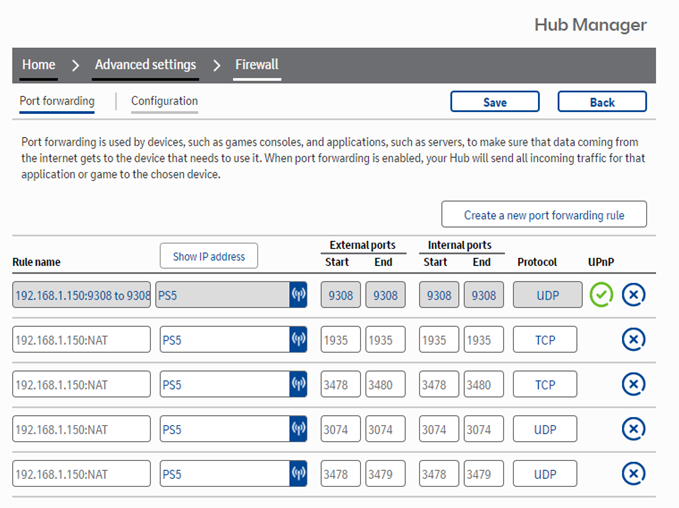Toggle the green UPnP checkmark
The width and height of the screenshot is (679, 508).
pos(600,294)
